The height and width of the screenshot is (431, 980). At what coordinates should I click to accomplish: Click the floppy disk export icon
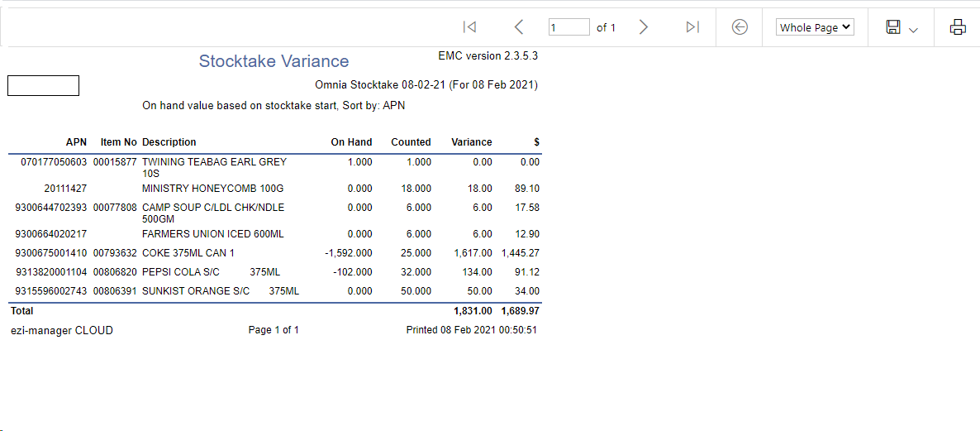(x=893, y=27)
